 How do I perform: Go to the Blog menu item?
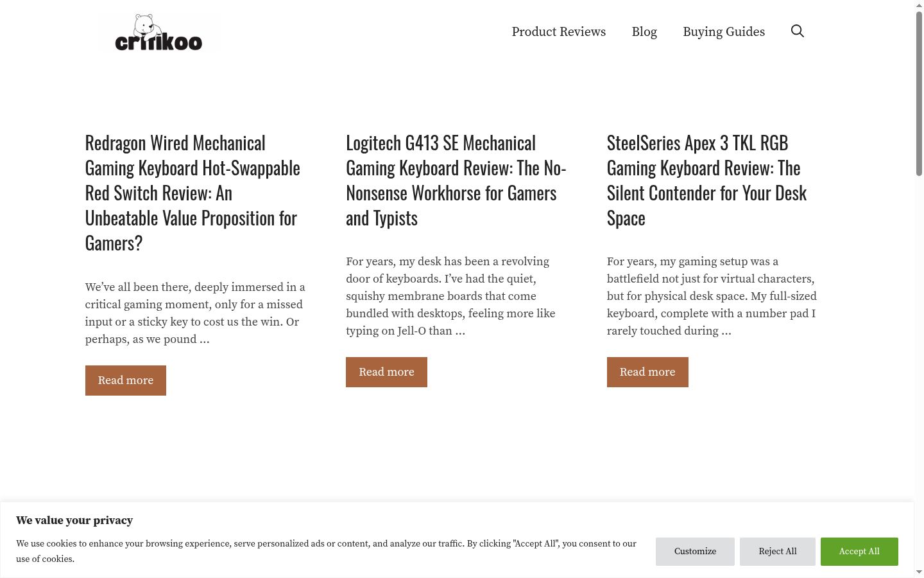click(x=644, y=31)
